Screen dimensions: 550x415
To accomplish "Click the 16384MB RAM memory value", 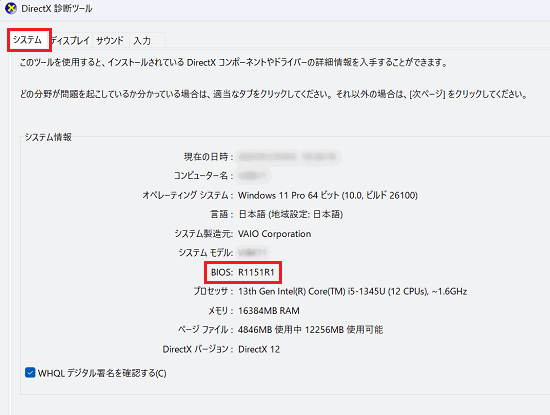I will click(x=269, y=311).
